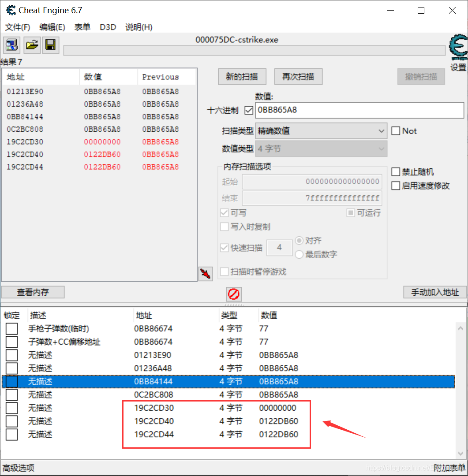Click the 查看内存 button

pyautogui.click(x=33, y=292)
